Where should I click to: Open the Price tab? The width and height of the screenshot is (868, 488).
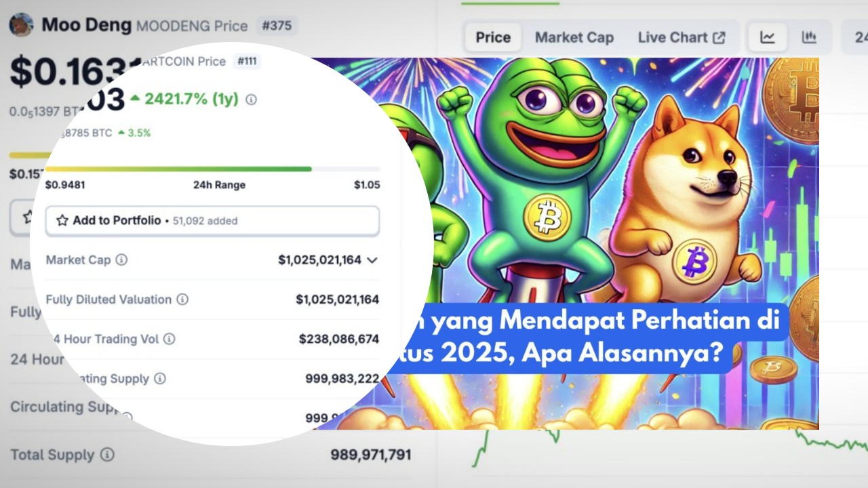pos(493,37)
